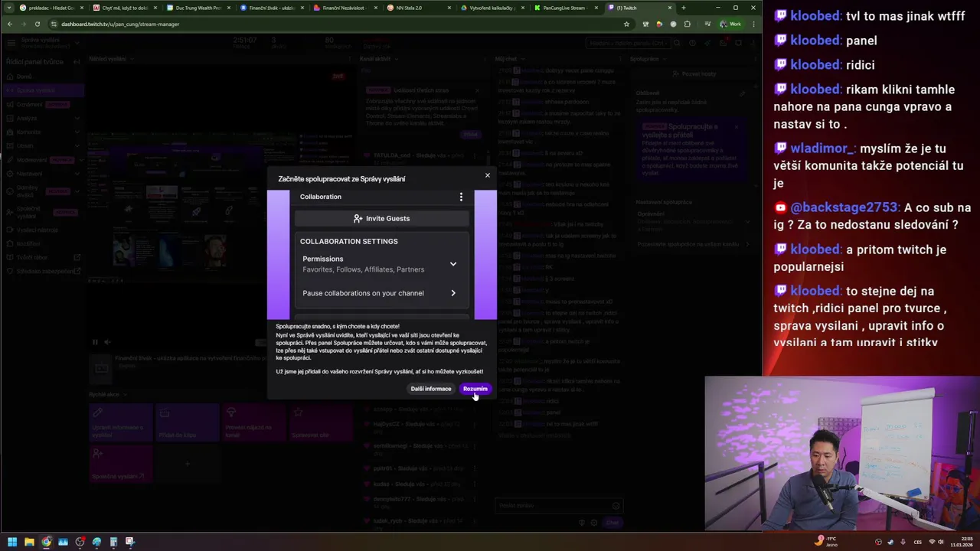Open the Windows Start menu

pos(12,542)
